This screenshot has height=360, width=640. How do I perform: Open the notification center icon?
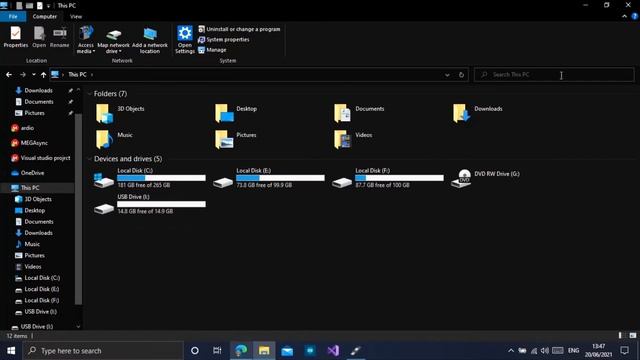click(x=624, y=351)
